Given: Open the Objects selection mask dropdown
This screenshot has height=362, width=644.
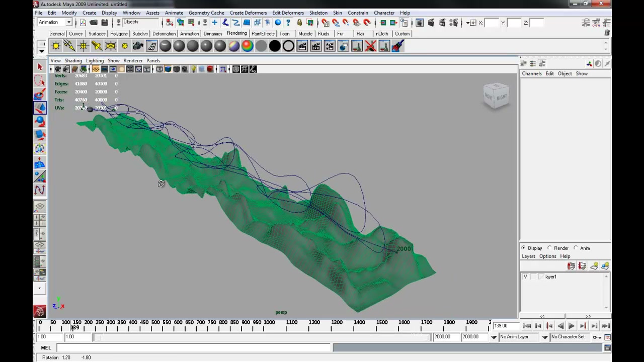Looking at the screenshot, I should point(119,22).
